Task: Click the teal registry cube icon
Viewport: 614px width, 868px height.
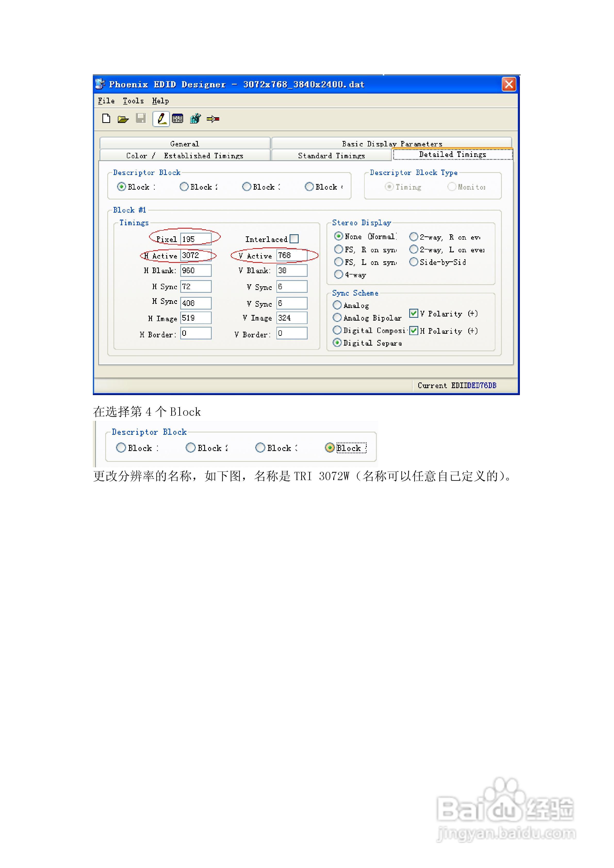Action: (x=195, y=119)
